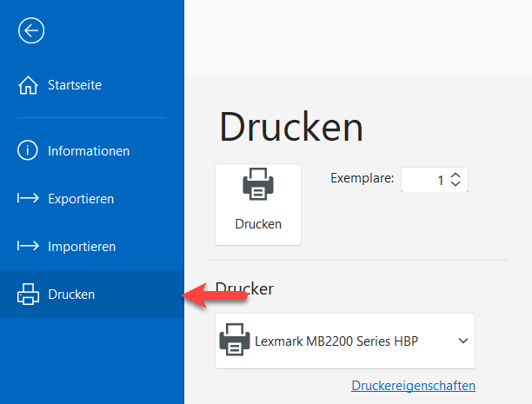Select the Drucken sidebar entry text
Image resolution: width=532 pixels, height=404 pixels.
point(71,295)
